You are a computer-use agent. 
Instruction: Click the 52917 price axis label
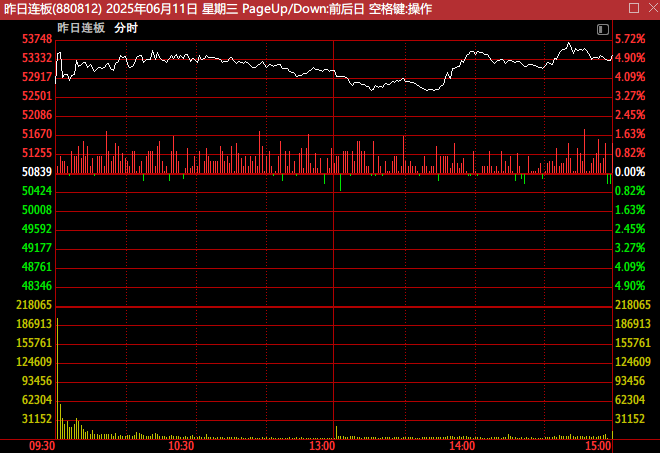(x=37, y=77)
